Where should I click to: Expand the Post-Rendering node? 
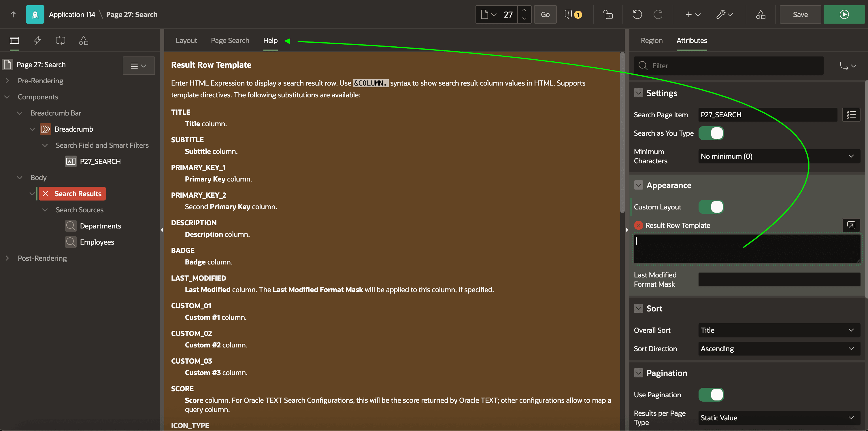pos(7,258)
